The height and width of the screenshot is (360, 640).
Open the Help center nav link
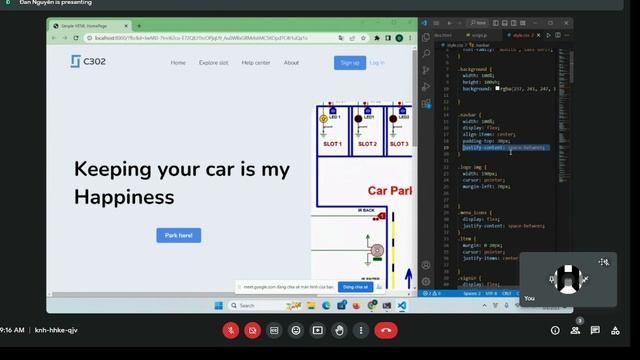[x=256, y=62]
